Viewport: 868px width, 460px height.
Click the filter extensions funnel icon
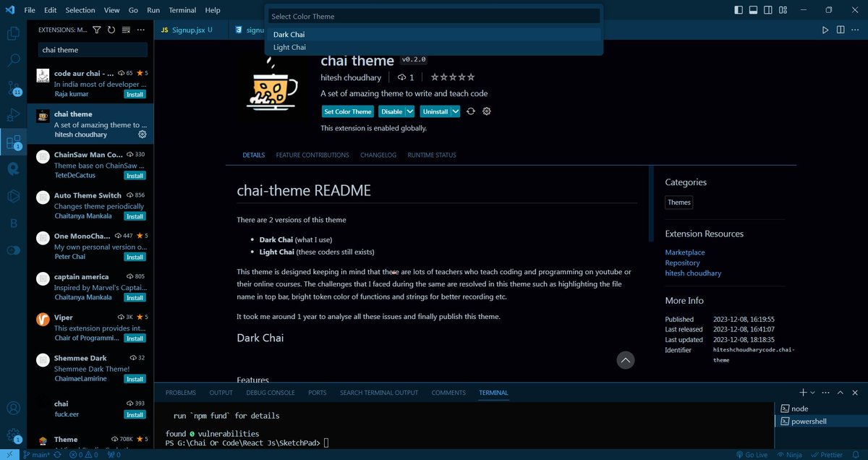(97, 30)
